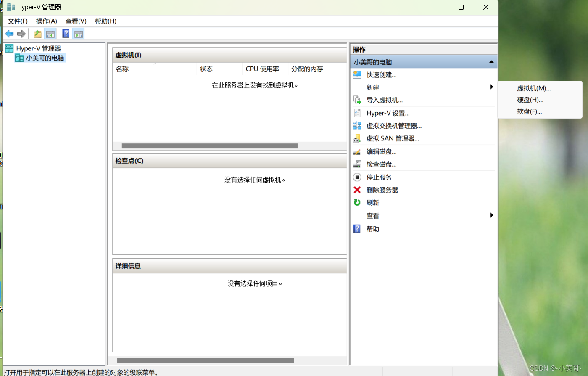Collapse the 小美哥的电脑 actions section chevron
This screenshot has height=376, width=588.
pos(490,61)
